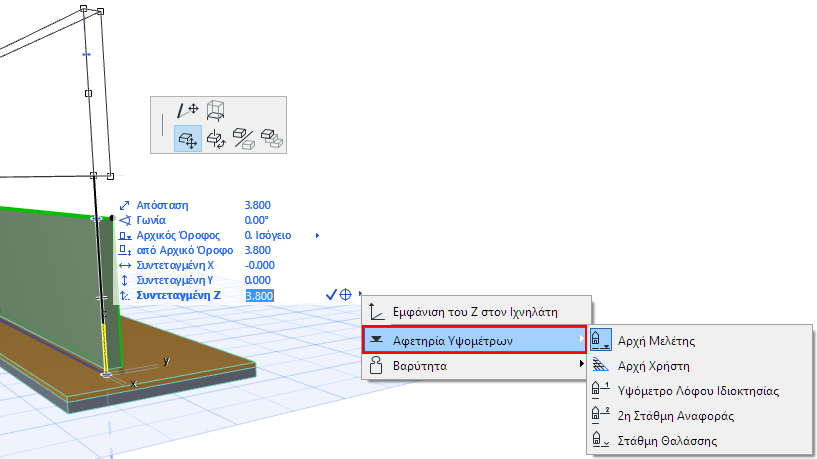Screen dimensions: 817x459
Task: Click the Απόσταση distance icon
Action: (125, 205)
